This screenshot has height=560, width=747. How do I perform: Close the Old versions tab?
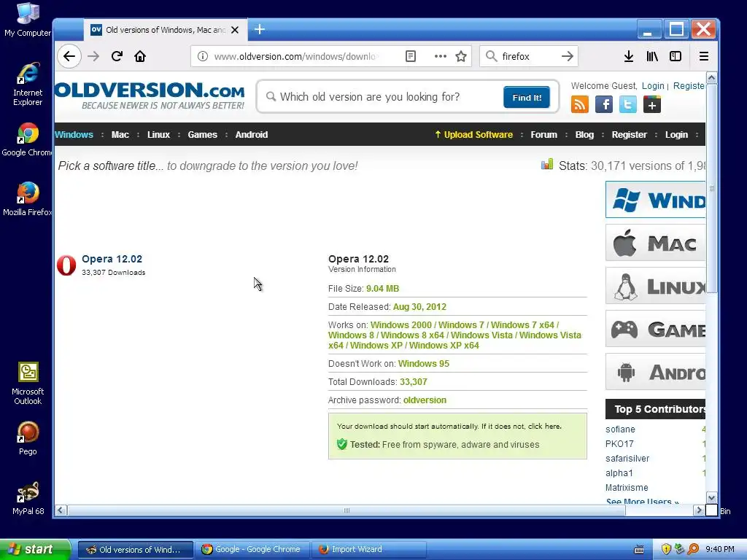click(235, 30)
